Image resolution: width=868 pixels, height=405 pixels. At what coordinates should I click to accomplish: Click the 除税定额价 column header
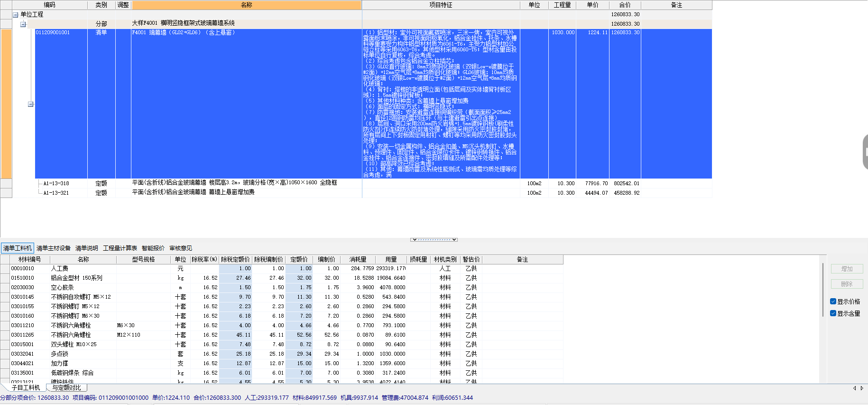[x=235, y=259]
